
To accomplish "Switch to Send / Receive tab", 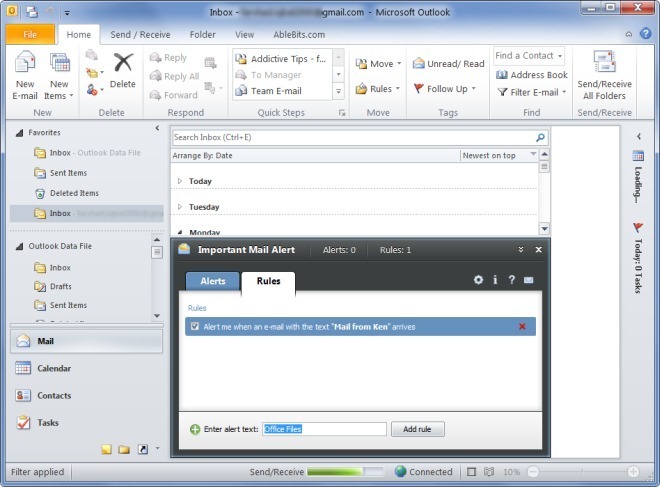I will (140, 35).
